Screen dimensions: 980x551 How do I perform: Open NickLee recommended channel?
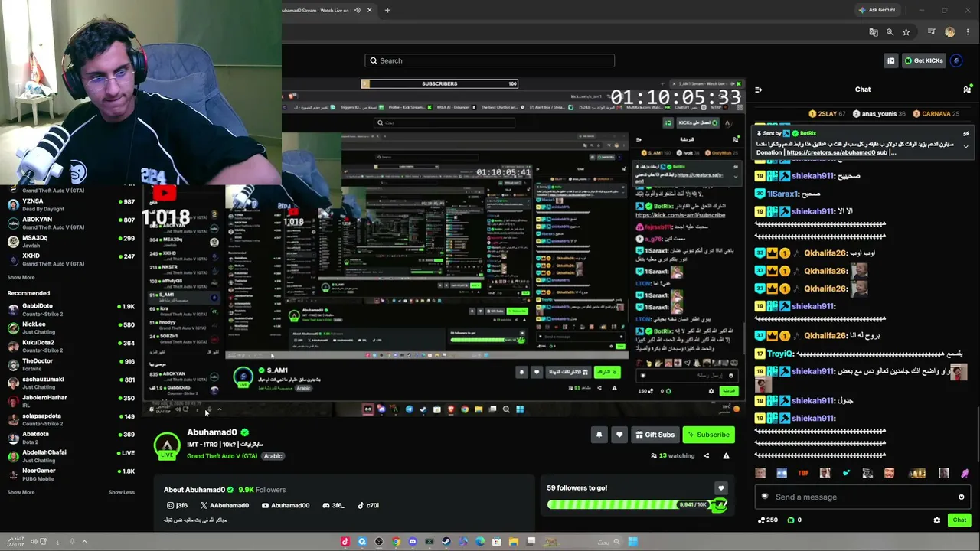70,328
